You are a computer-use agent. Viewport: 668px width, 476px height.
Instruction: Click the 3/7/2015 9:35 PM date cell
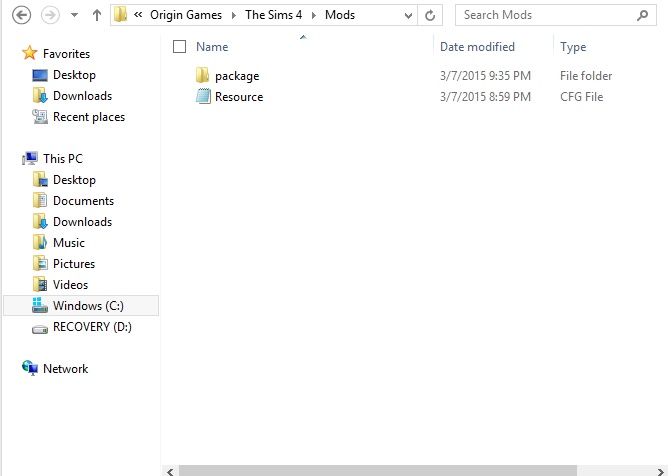click(485, 76)
